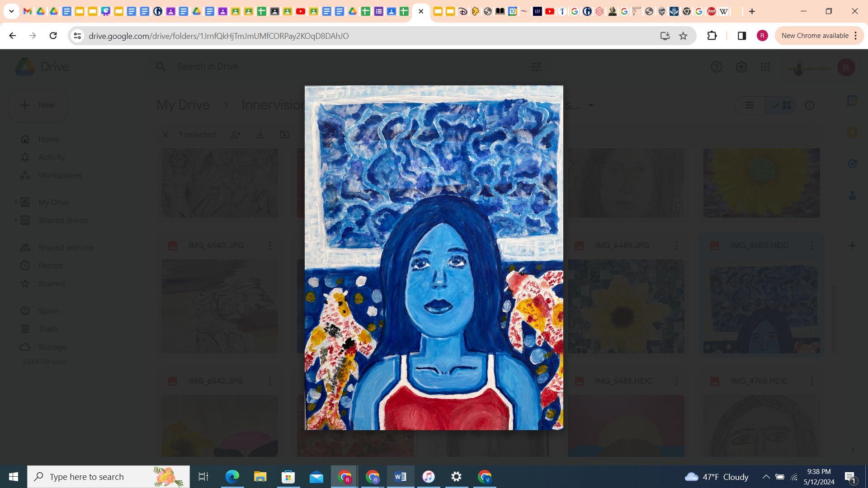Open Shared with me section

tap(66, 248)
